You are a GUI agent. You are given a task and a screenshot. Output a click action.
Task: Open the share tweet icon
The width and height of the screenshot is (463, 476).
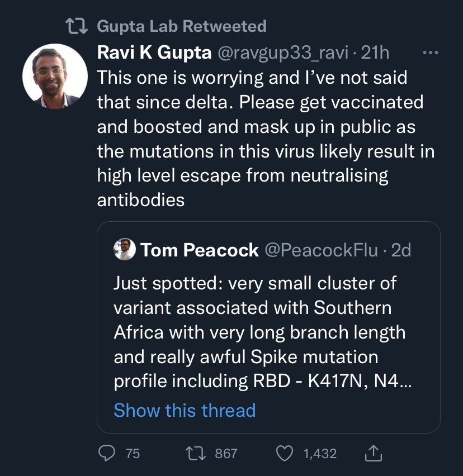click(374, 453)
